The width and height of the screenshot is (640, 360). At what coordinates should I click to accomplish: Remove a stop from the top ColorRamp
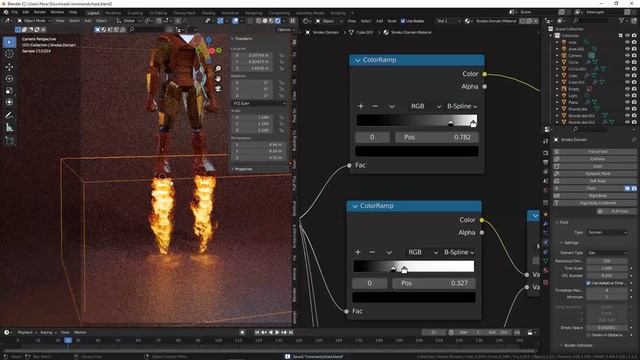click(375, 106)
